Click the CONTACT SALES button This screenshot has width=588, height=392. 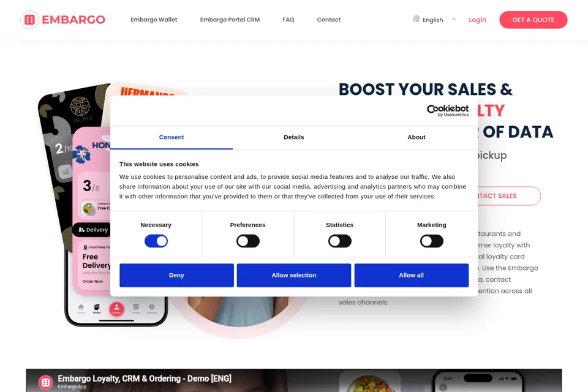coord(508,196)
